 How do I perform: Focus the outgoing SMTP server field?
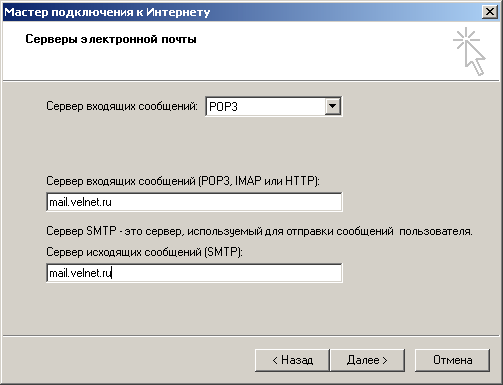coord(194,273)
